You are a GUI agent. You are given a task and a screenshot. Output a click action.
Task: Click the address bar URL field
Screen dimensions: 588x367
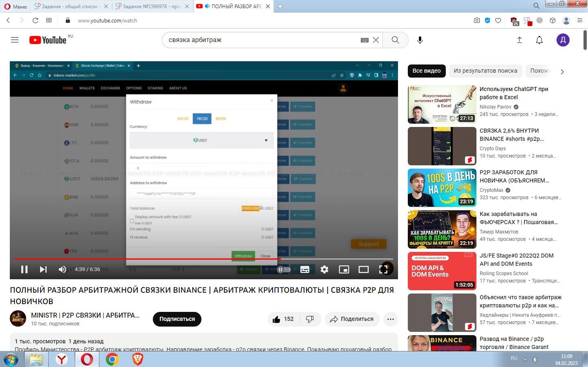click(266, 20)
